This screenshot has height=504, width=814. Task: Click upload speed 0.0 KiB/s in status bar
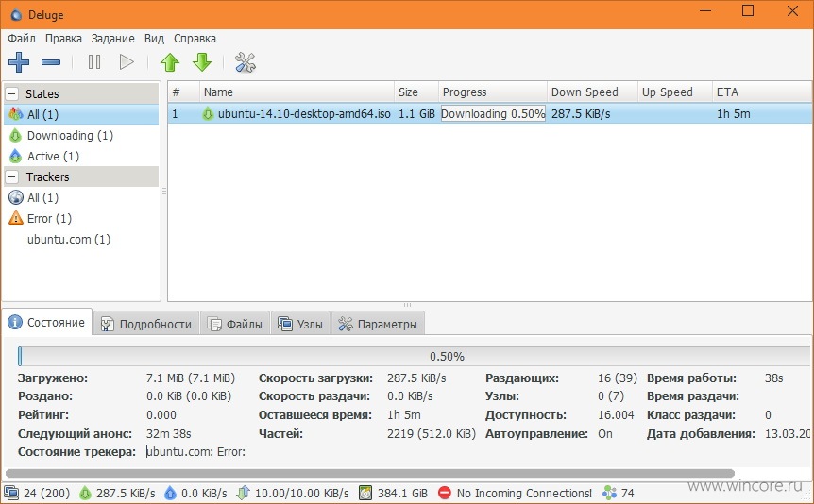pos(195,493)
